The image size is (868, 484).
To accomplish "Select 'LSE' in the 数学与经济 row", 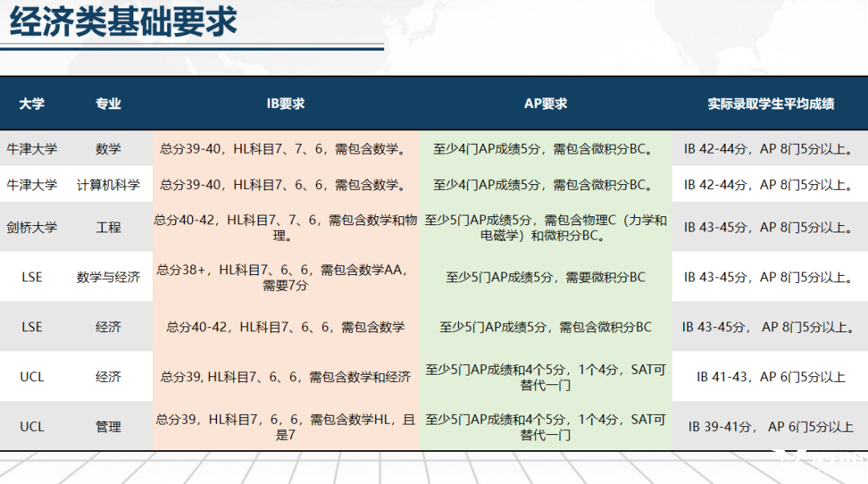I will click(x=31, y=277).
